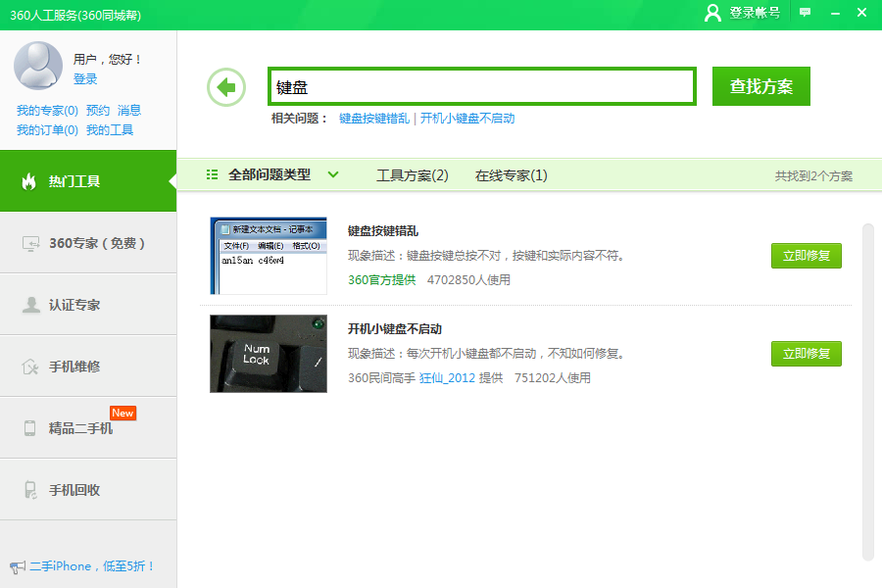Click the results list vertical scrollbar
This screenshot has height=588, width=882.
pos(867,392)
